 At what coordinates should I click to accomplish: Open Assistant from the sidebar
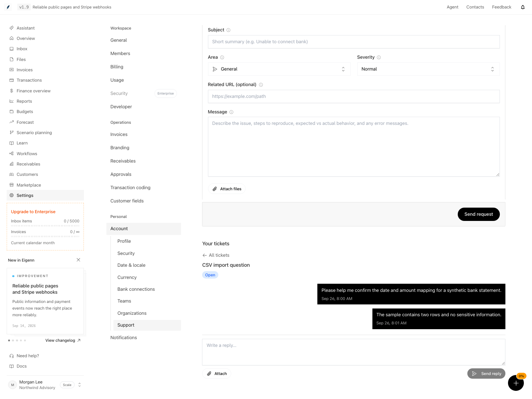coord(45,28)
